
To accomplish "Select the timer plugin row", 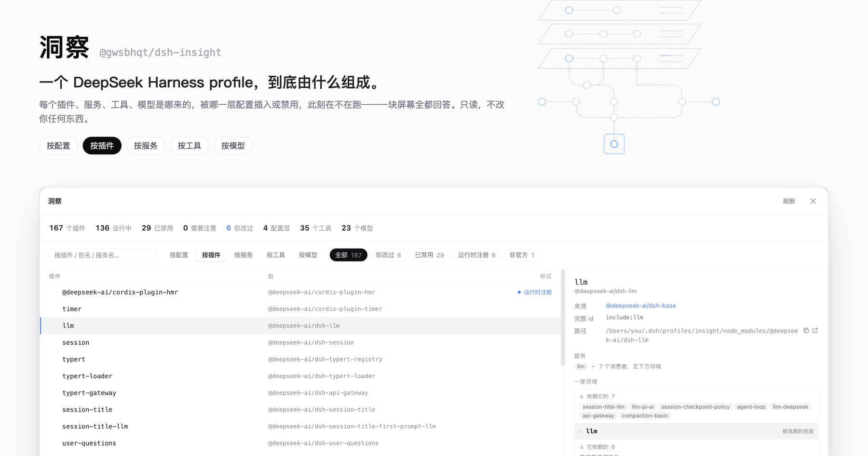I will click(300, 309).
